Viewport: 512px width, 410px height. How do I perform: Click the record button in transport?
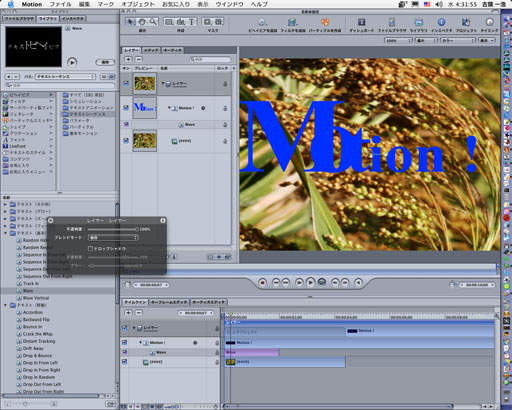262,283
